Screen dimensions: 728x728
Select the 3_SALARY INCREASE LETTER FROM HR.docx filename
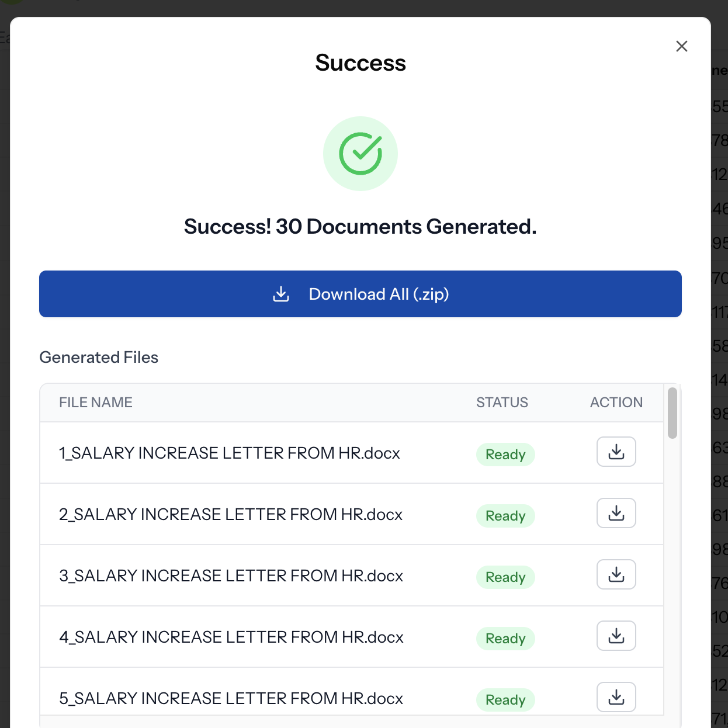tap(231, 576)
